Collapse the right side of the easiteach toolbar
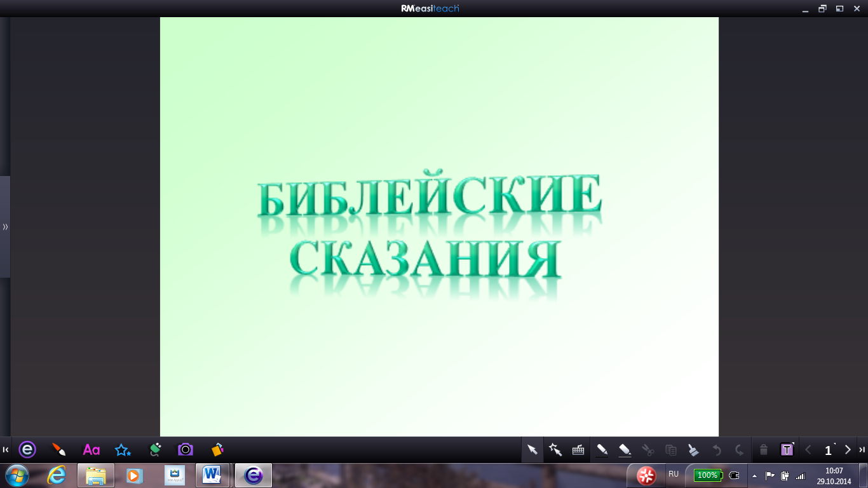Viewport: 868px width, 488px height. pyautogui.click(x=862, y=450)
